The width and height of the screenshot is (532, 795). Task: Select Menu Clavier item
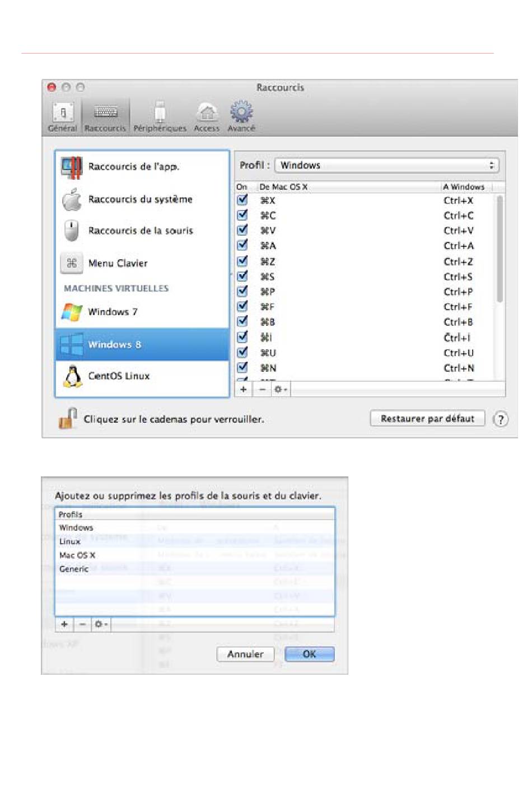[142, 263]
